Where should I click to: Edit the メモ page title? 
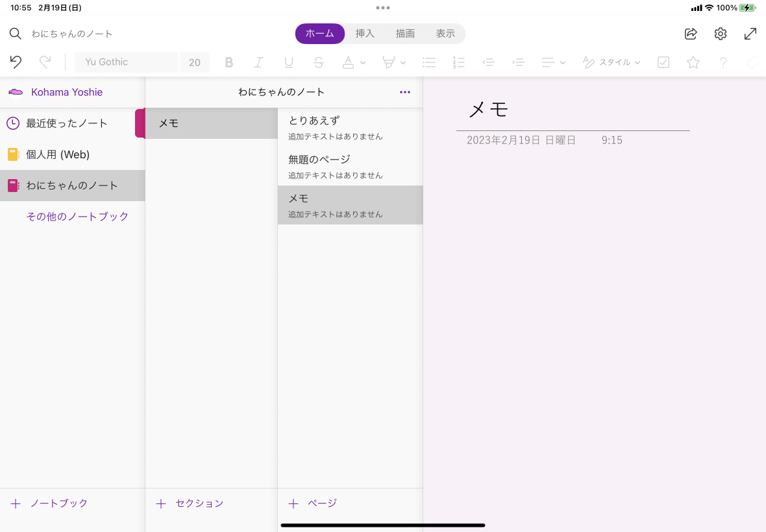click(488, 110)
